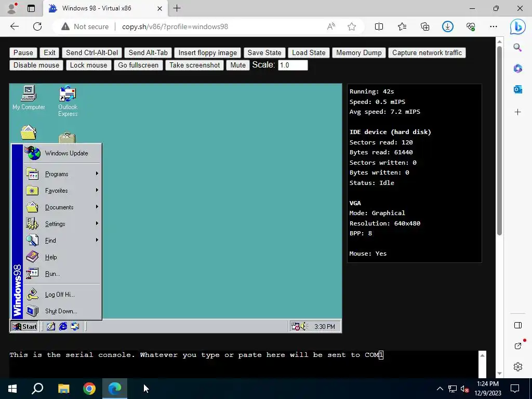Viewport: 532px width, 399px height.
Task: Go back in the browser
Action: pyautogui.click(x=14, y=26)
